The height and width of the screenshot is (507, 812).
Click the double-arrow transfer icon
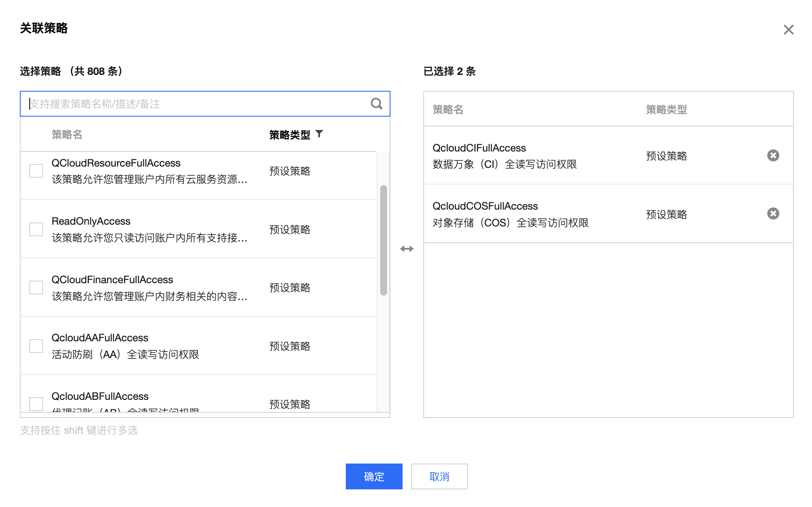click(406, 249)
